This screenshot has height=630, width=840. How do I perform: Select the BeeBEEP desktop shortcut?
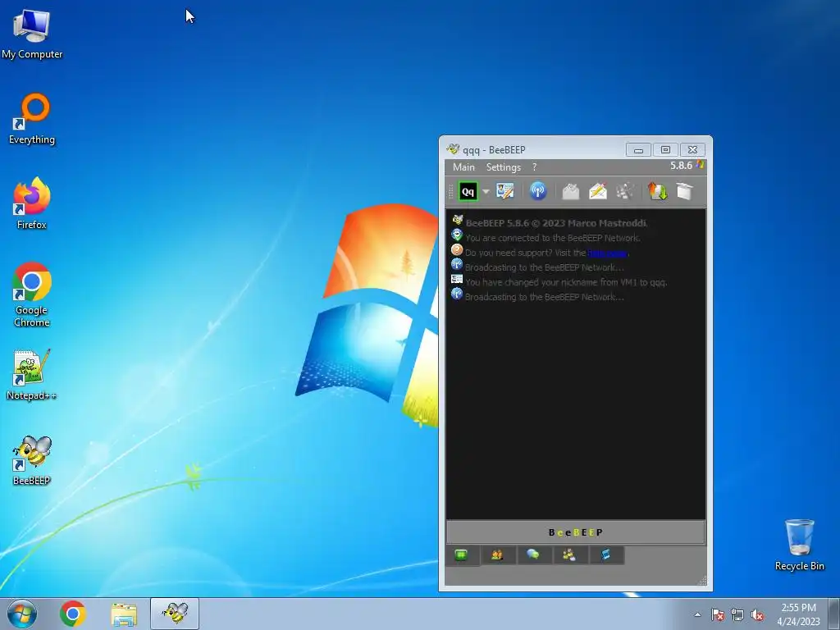(x=32, y=460)
